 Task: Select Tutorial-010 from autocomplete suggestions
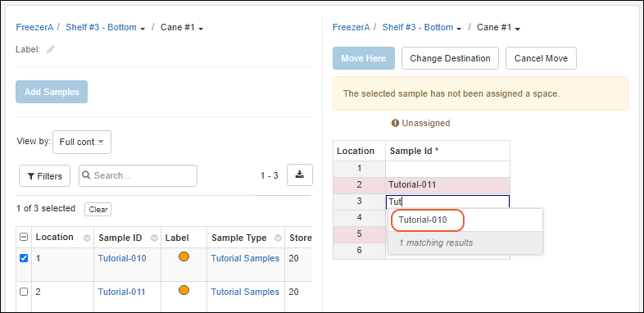423,220
